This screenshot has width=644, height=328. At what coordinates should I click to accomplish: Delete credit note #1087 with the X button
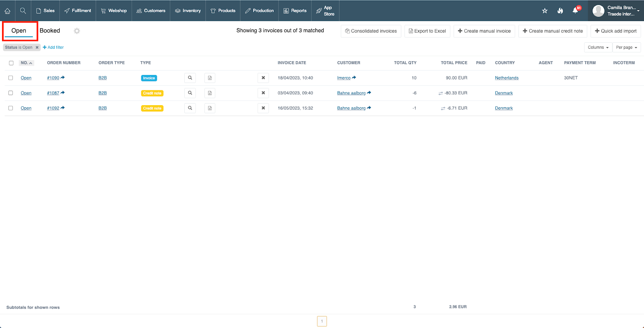(x=263, y=93)
